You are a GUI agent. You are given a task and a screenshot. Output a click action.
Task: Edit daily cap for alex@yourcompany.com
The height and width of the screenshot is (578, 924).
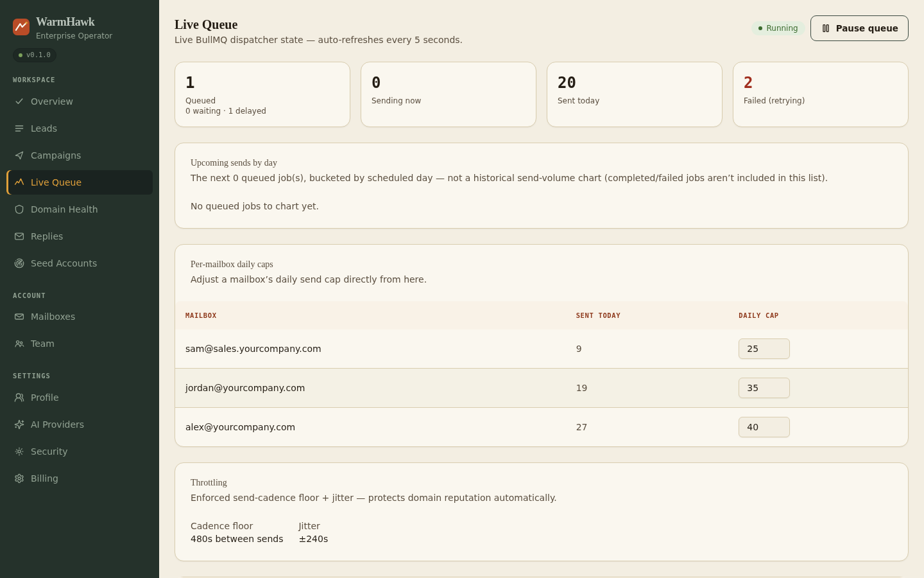[764, 427]
